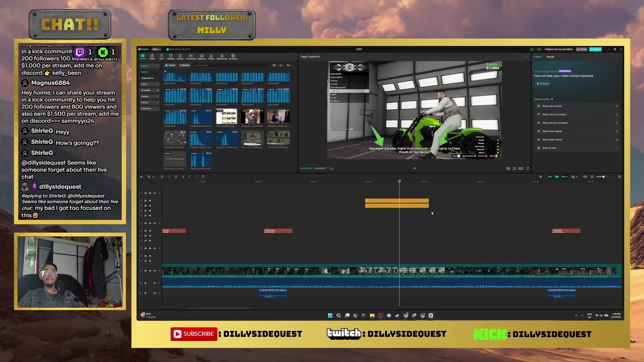Open File Explorer from taskbar
The image size is (644, 362).
(x=372, y=316)
